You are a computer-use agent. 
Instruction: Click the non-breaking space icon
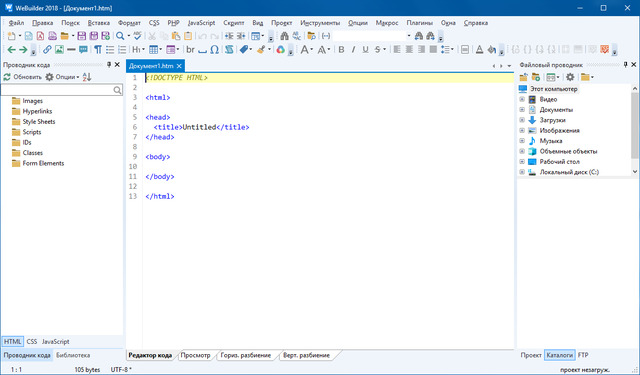[x=202, y=51]
